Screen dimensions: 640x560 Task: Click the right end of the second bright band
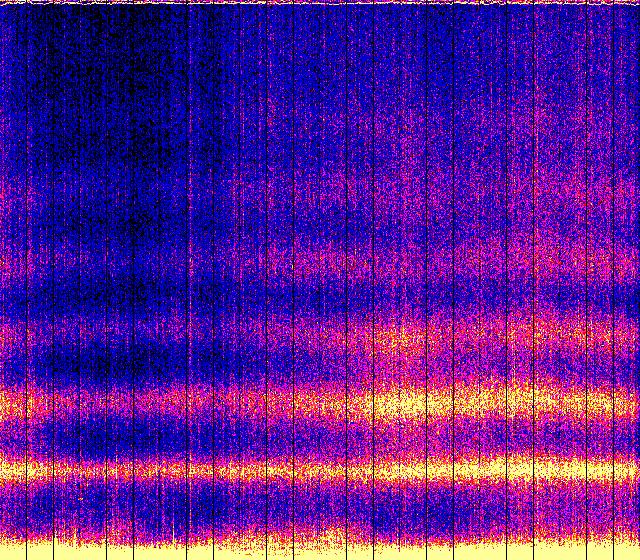click(x=628, y=403)
